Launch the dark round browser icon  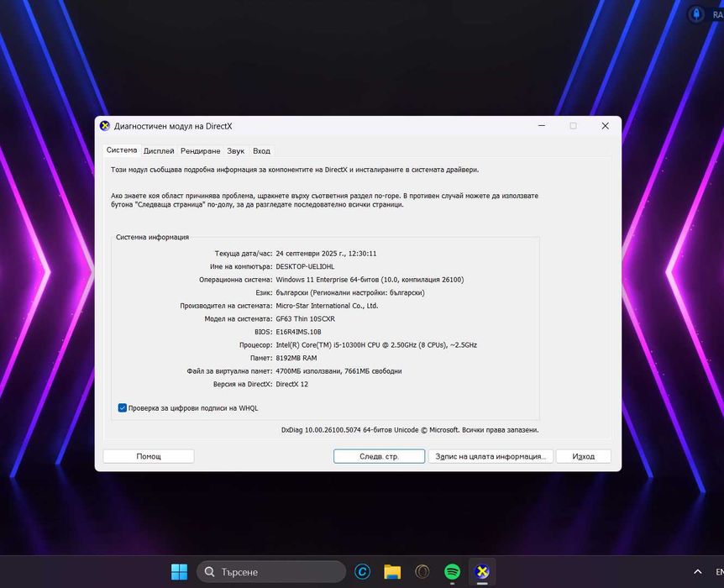point(422,572)
